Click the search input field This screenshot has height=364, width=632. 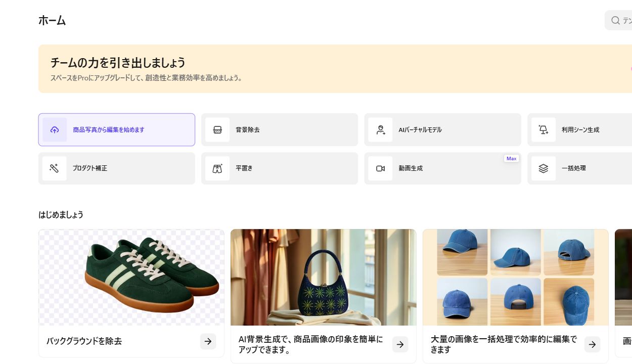pos(618,21)
